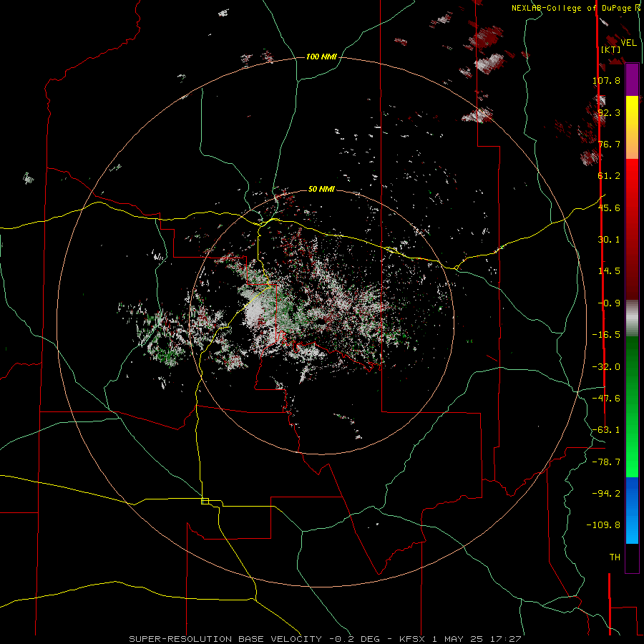Screen dimensions: 644x644
Task: Click the 50 NMI range ring label
Action: pyautogui.click(x=321, y=189)
